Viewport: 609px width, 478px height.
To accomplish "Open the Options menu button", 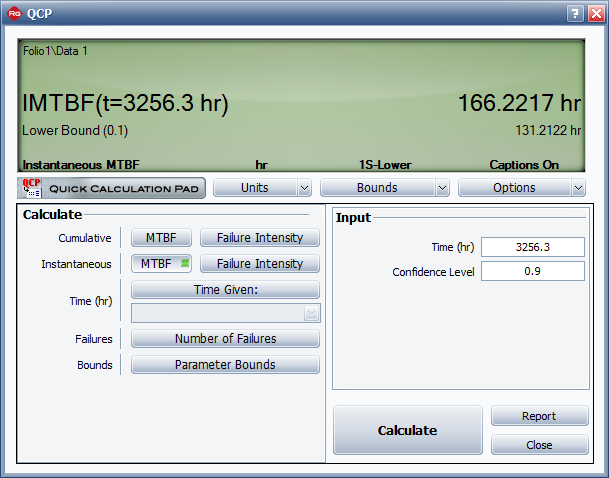I will click(514, 188).
